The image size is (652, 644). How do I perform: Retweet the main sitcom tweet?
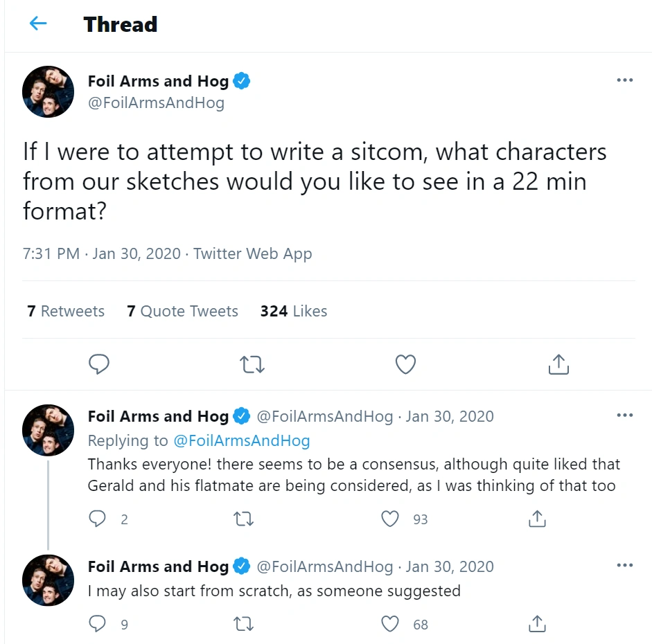[x=252, y=364]
